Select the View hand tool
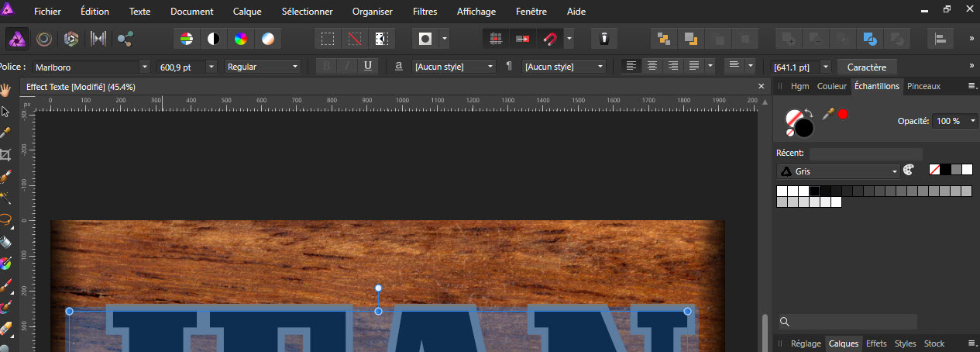The height and width of the screenshot is (352, 980). 6,89
